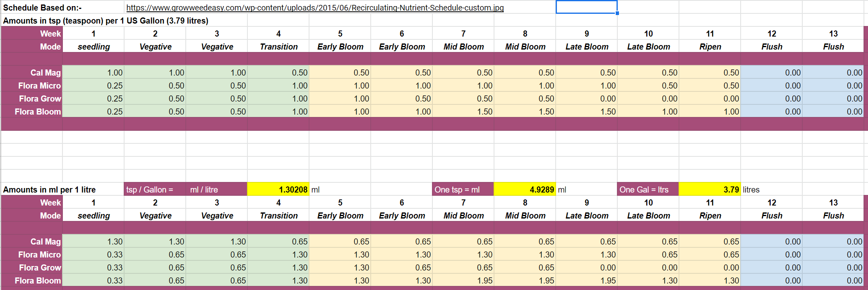Click the 'Amounts in ml per 1 litre' heading
Viewport: 868px width, 290px height.
pyautogui.click(x=49, y=190)
